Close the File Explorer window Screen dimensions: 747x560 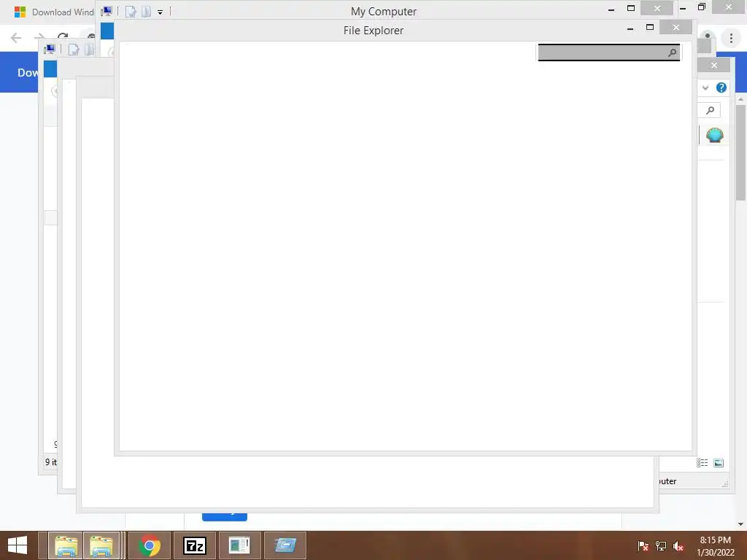pyautogui.click(x=676, y=27)
